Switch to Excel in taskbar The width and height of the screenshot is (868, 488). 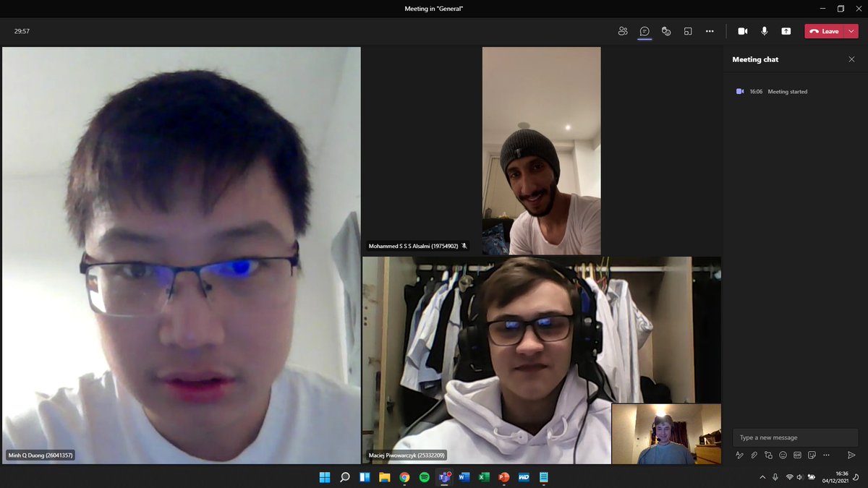tap(484, 477)
